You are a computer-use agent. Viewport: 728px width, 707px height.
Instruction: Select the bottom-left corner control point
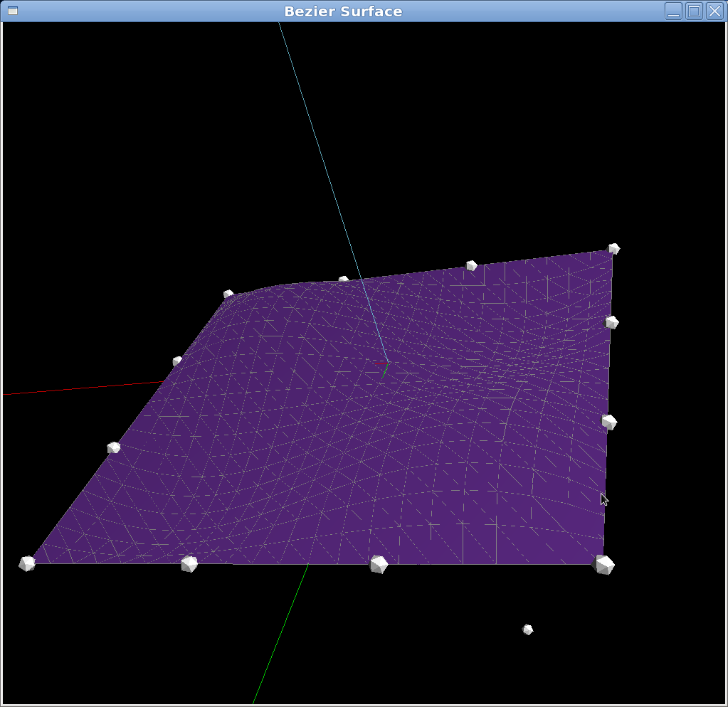point(27,563)
